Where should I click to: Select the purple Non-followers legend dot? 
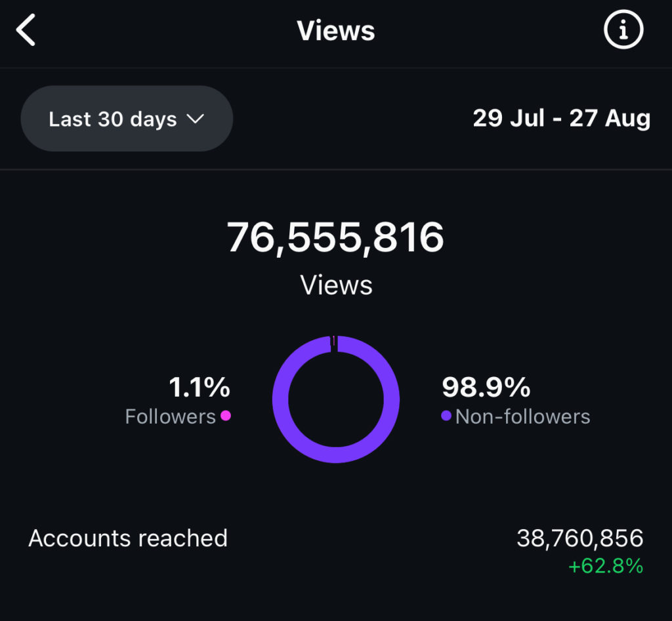[x=446, y=415]
